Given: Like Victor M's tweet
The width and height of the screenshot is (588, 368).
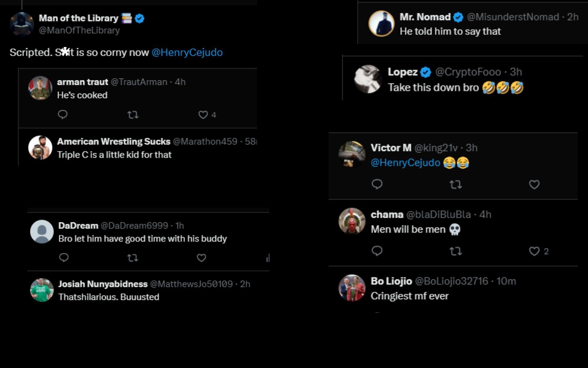Looking at the screenshot, I should pos(534,185).
